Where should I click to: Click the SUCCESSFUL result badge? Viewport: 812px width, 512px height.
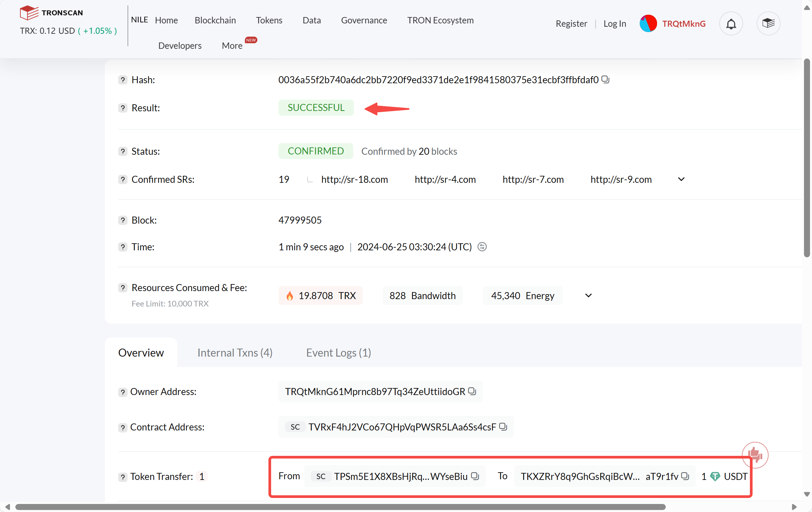(x=316, y=108)
